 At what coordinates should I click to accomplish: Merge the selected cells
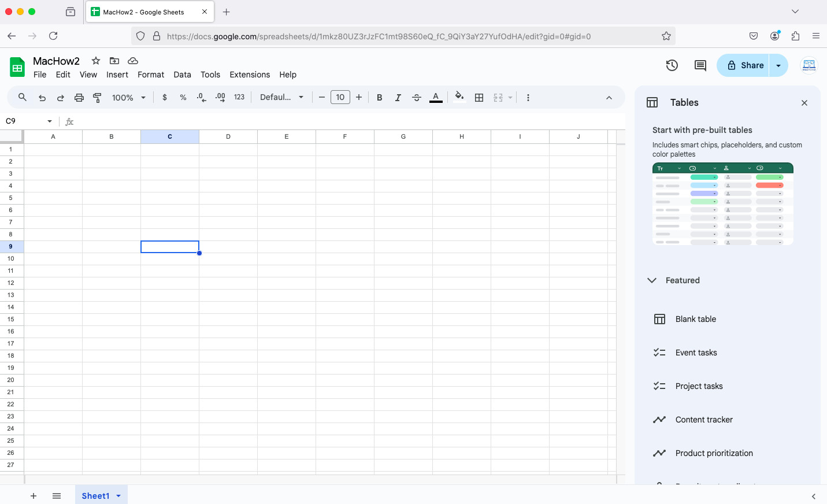coord(498,97)
